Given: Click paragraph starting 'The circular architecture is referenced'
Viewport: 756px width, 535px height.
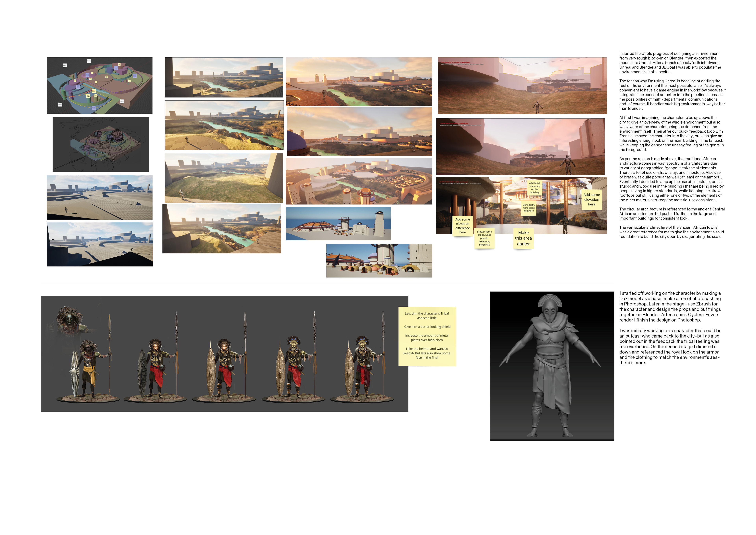Looking at the screenshot, I should (x=672, y=214).
